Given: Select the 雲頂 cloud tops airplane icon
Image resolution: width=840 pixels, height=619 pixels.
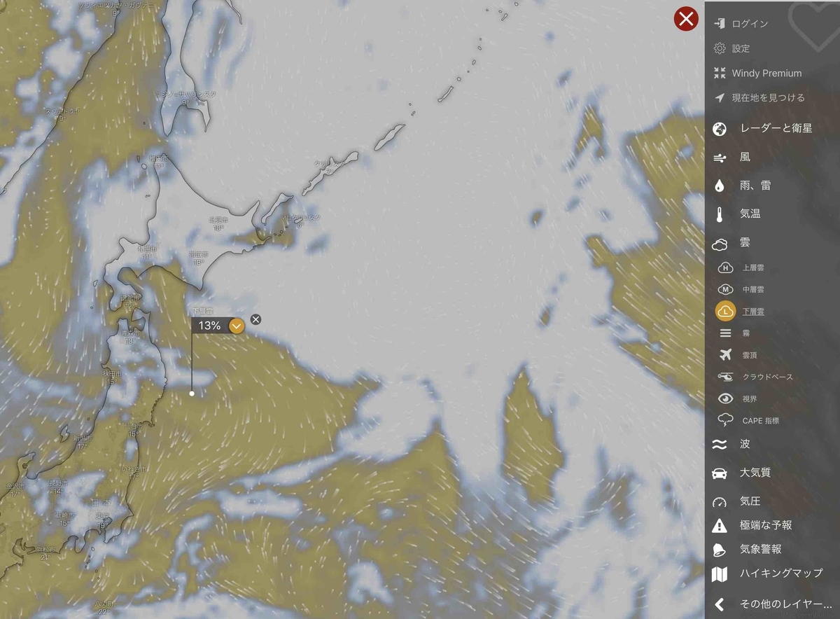Looking at the screenshot, I should pyautogui.click(x=726, y=355).
